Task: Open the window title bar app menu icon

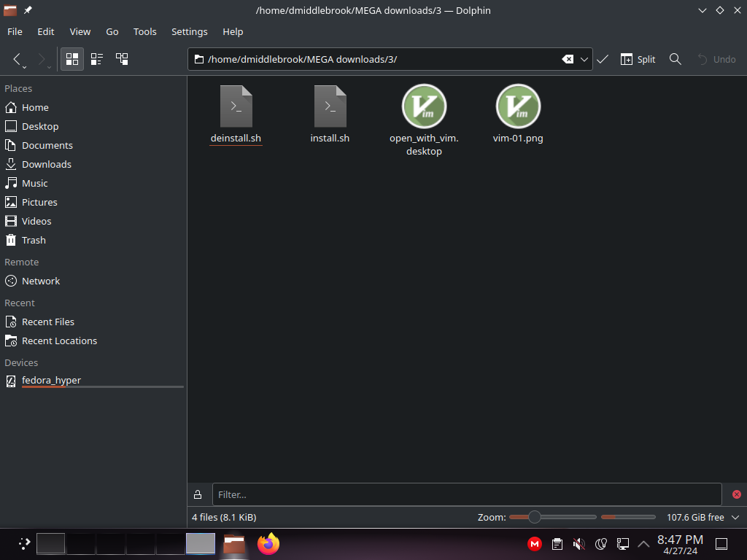Action: 10,10
